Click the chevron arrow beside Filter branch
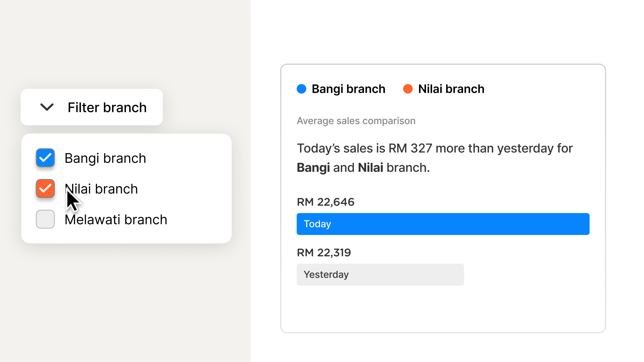The height and width of the screenshot is (362, 644). click(x=47, y=107)
